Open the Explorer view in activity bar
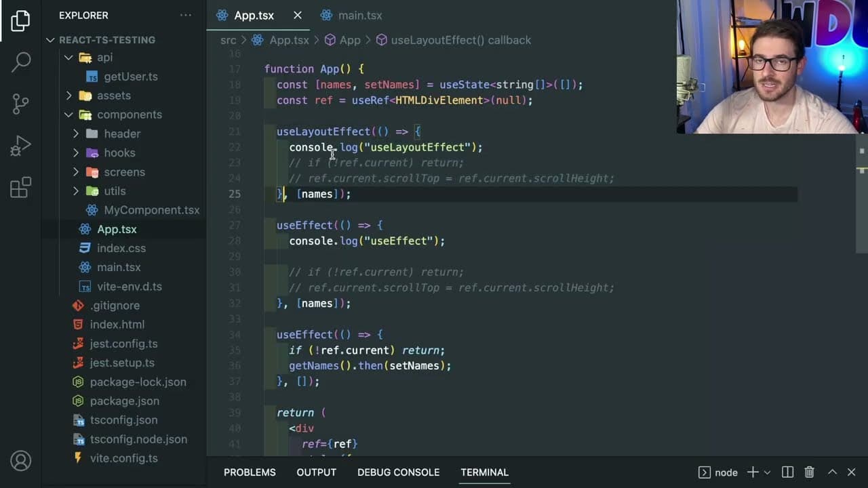 point(20,20)
